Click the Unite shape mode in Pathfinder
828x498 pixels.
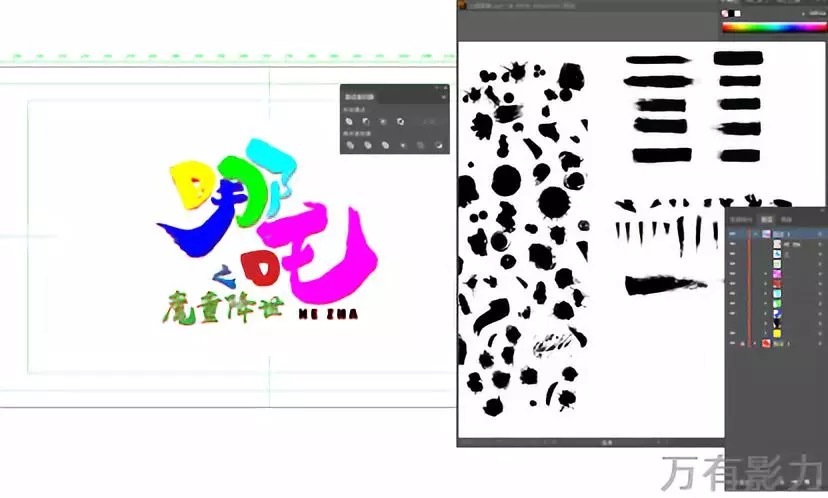coord(351,121)
